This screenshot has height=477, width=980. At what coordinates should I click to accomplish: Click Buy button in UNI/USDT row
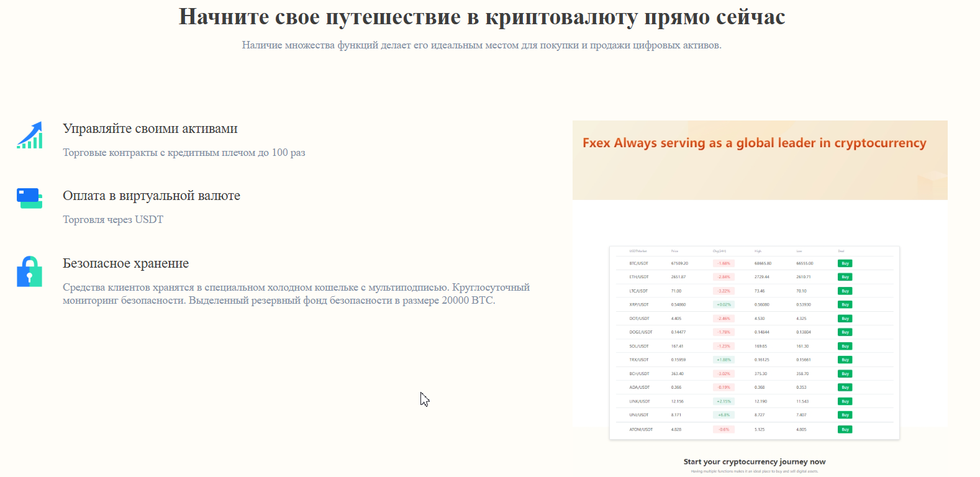tap(845, 415)
